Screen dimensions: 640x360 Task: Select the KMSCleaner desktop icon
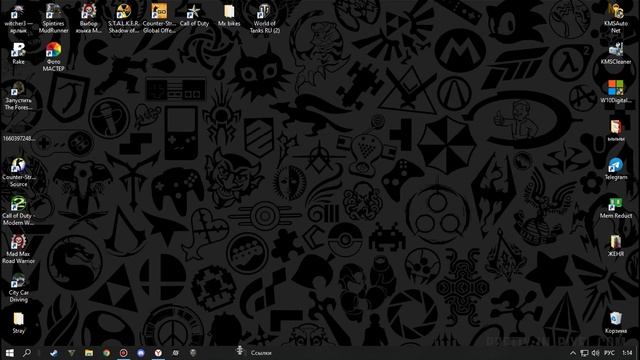(x=616, y=50)
